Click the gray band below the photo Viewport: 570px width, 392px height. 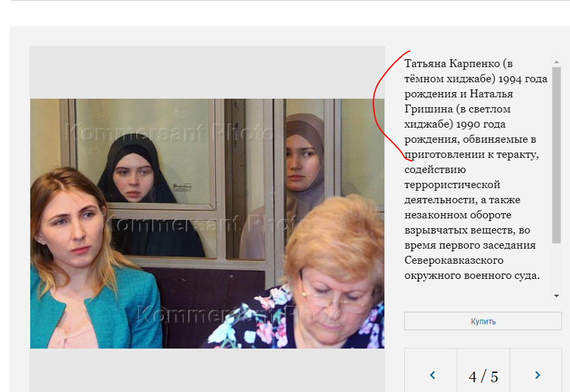coord(207,368)
